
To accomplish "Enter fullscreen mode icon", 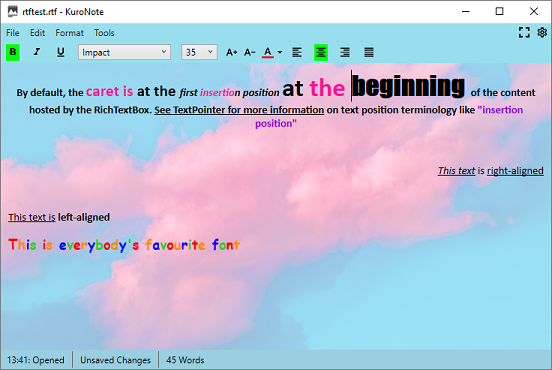I will click(524, 32).
